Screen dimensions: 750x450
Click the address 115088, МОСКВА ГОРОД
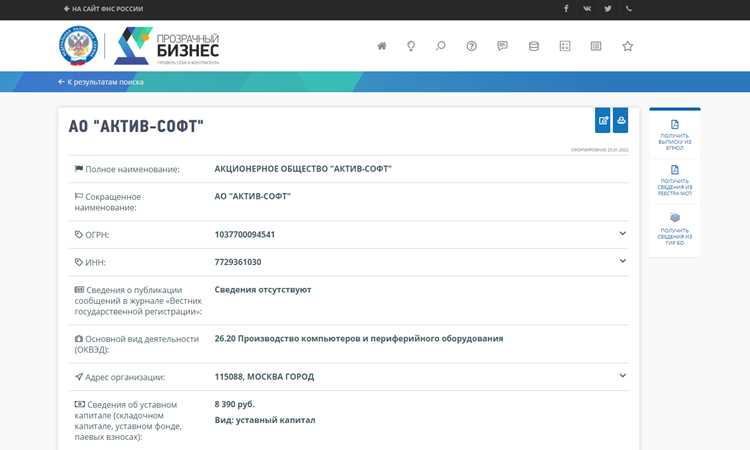coord(264,377)
